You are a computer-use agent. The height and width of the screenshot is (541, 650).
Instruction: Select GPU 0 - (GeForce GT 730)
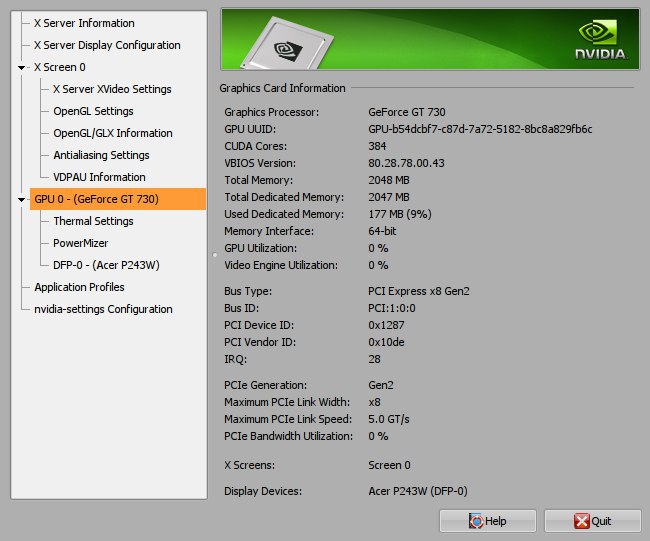point(118,199)
